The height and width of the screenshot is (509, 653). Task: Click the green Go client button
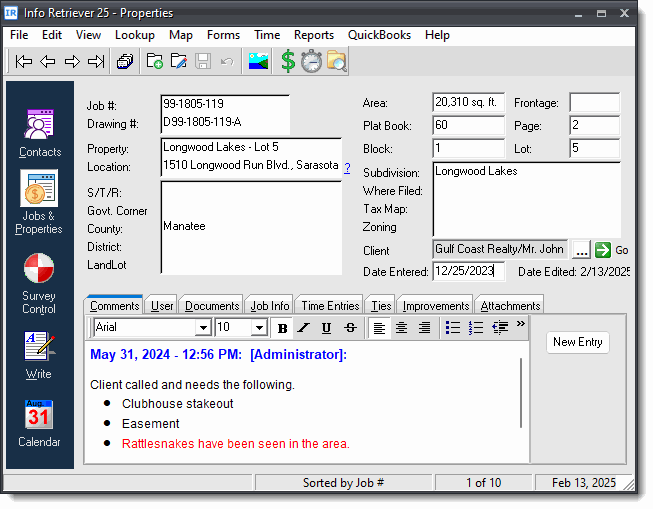click(611, 250)
